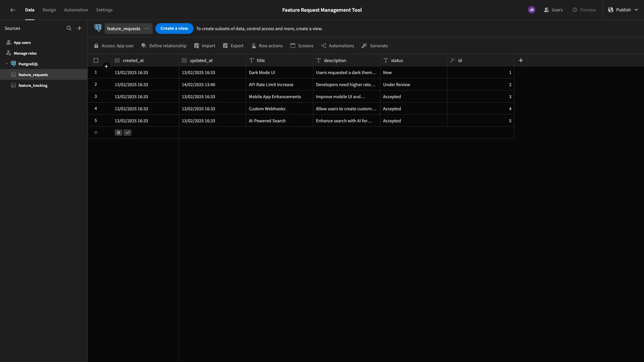The height and width of the screenshot is (362, 644).
Task: Select the '14/02/2025 13:40' updated_at cell
Action: point(212,84)
